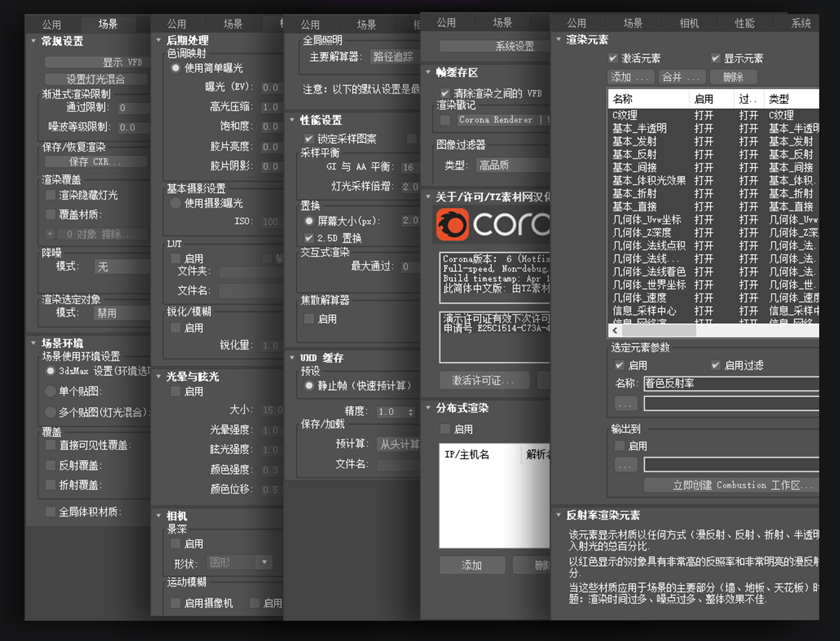Select the C纹理 element in the list

tap(630, 115)
